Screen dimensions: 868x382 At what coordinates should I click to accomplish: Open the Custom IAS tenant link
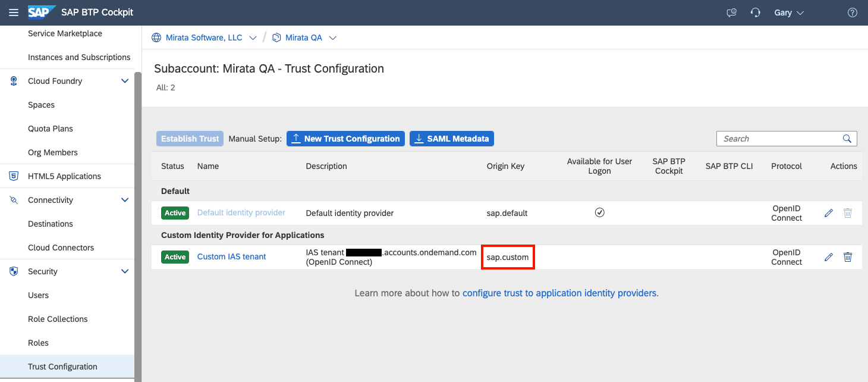tap(232, 256)
